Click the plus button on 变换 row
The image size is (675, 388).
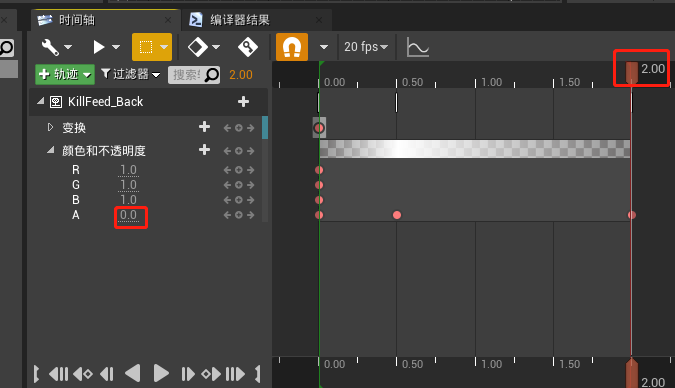[x=204, y=127]
